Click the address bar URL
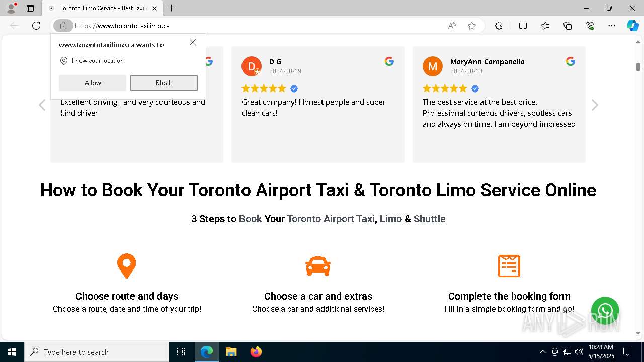The image size is (644, 362). pyautogui.click(x=122, y=26)
